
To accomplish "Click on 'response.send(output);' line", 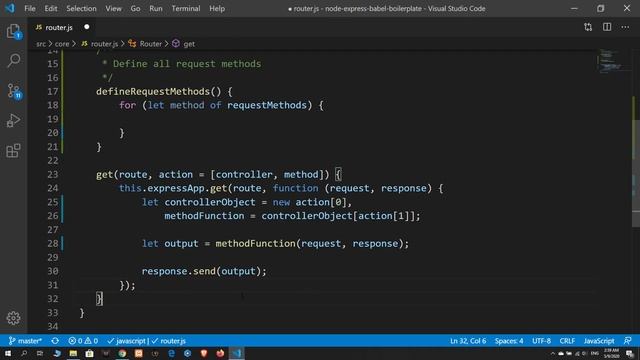I will pos(204,271).
